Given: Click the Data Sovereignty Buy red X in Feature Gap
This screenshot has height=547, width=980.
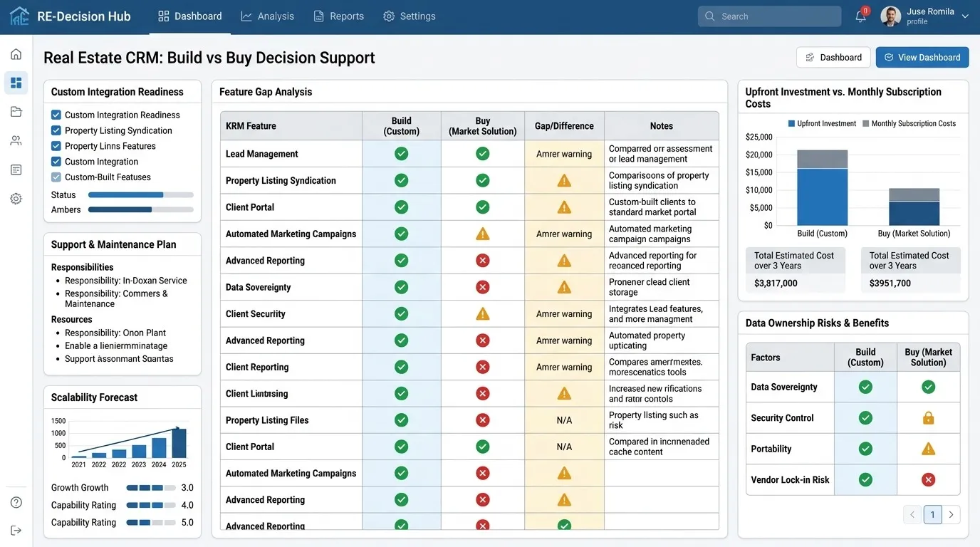Looking at the screenshot, I should [x=483, y=287].
